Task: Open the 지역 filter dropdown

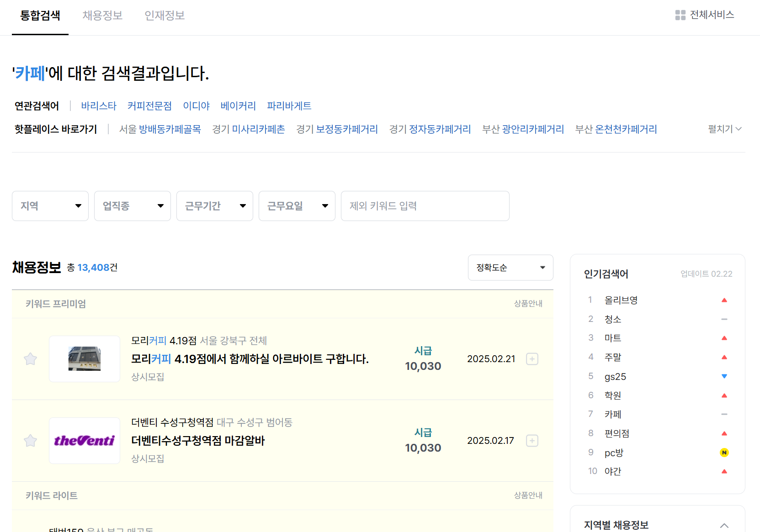Action: [x=50, y=206]
